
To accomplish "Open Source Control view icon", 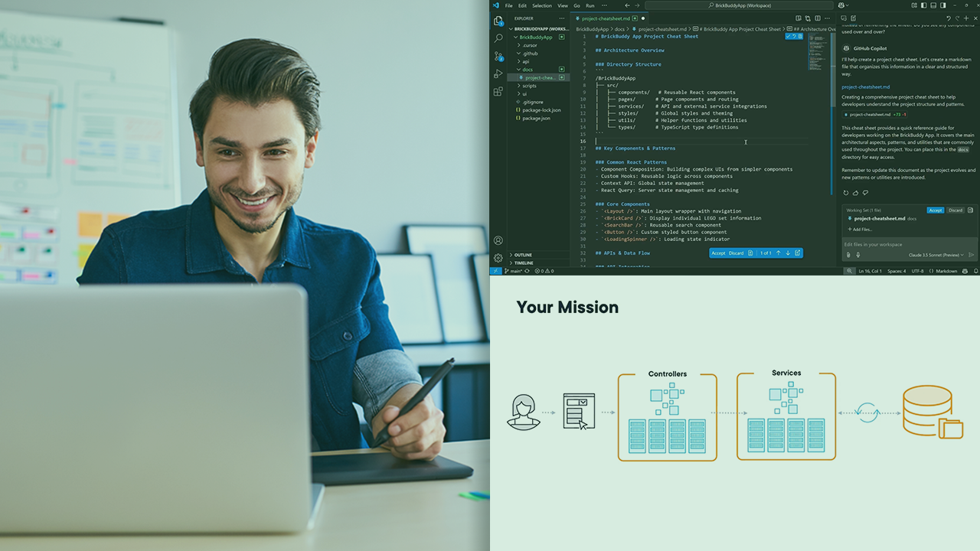I will point(498,56).
